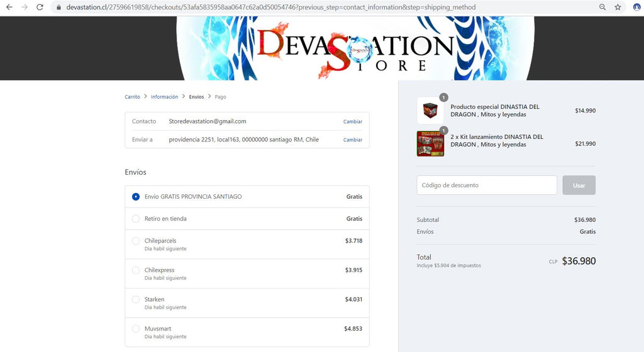The height and width of the screenshot is (352, 644).
Task: Click the Pago breadcrumb step
Action: [x=220, y=97]
